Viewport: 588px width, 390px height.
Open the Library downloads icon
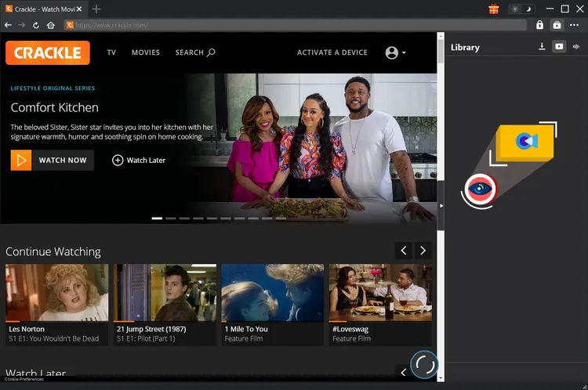pos(542,47)
